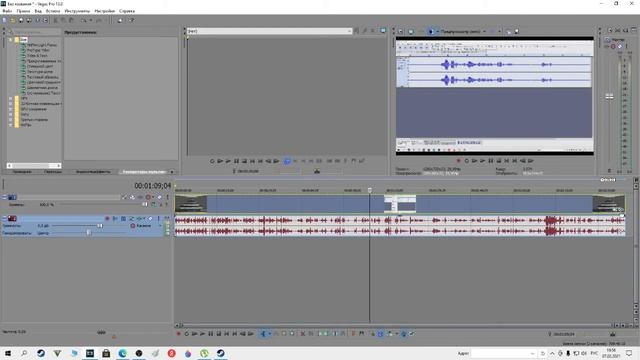Open the Вставка menu
The image size is (640, 360).
[53, 11]
